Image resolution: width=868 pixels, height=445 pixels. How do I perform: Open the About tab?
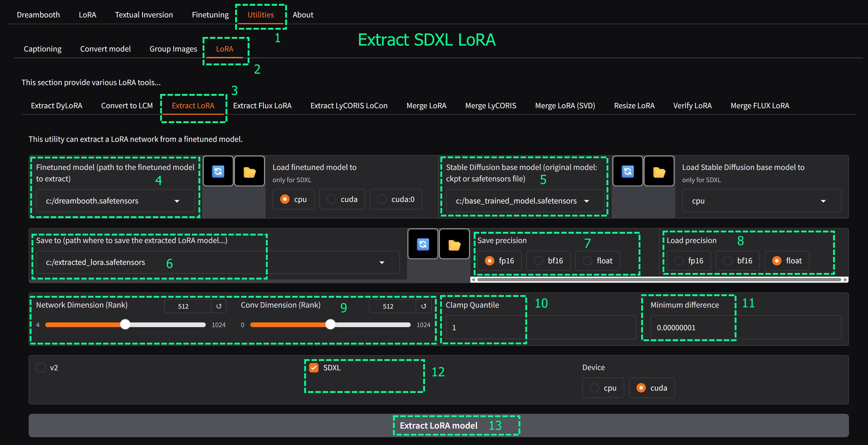(303, 15)
